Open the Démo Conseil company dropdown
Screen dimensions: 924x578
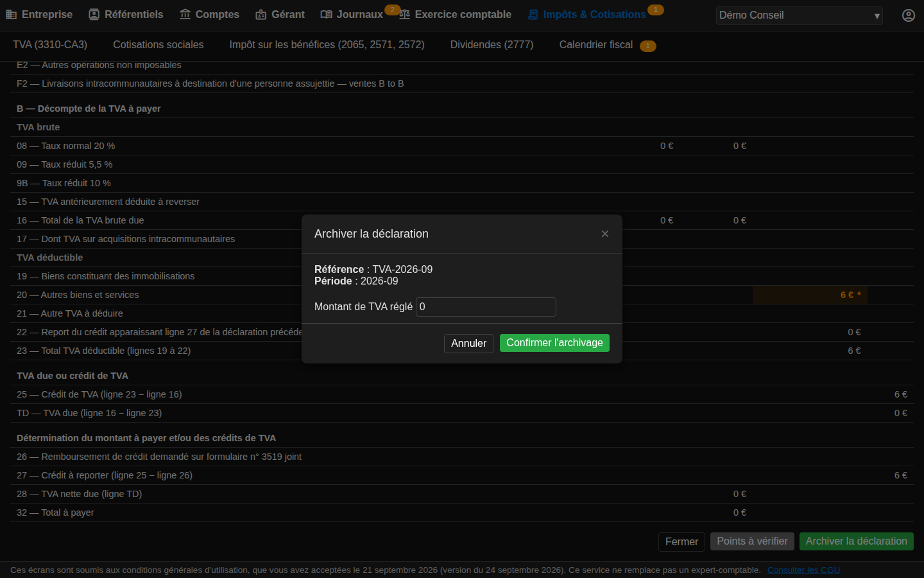800,15
